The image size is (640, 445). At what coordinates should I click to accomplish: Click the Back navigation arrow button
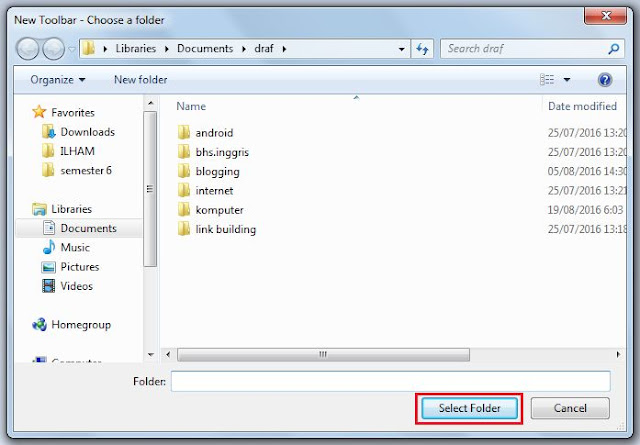27,49
